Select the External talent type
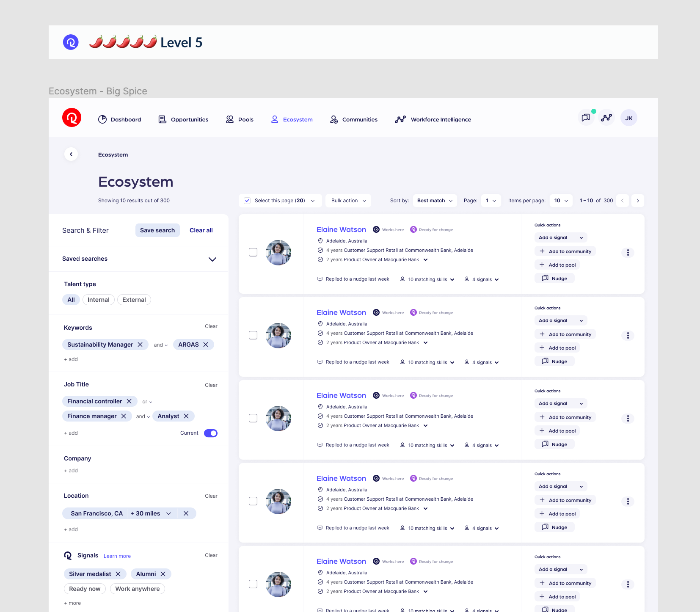Screen dimensions: 700x612 point(134,300)
